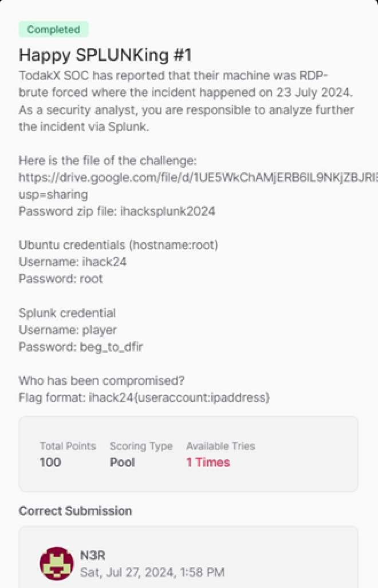
Task: Click the Password: root line
Action: pos(61,279)
